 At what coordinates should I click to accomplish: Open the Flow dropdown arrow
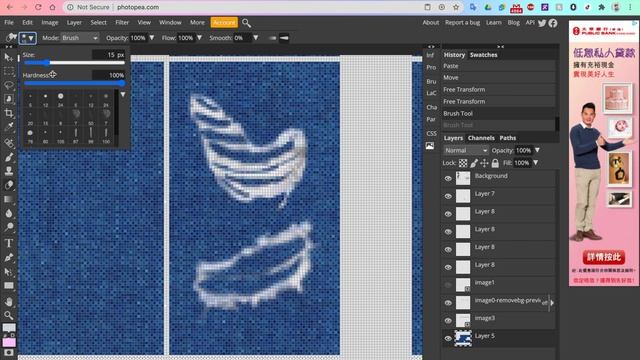point(199,38)
